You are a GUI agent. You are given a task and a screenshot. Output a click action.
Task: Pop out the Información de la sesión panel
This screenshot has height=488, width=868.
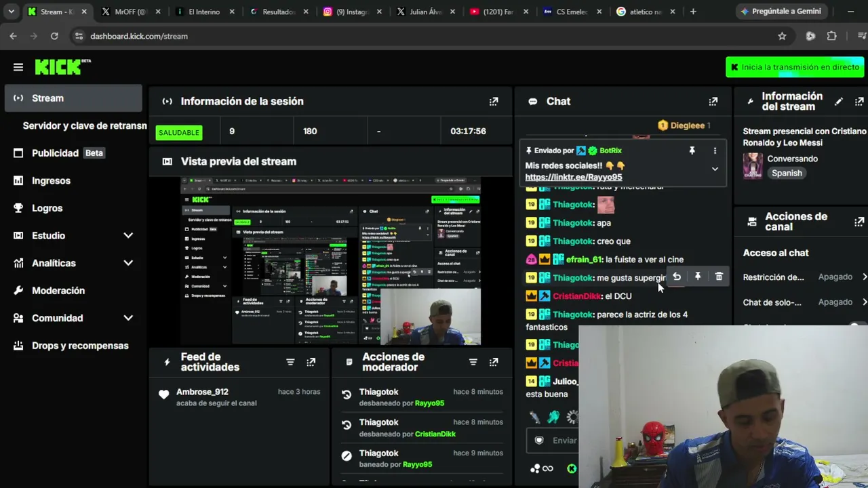click(494, 101)
